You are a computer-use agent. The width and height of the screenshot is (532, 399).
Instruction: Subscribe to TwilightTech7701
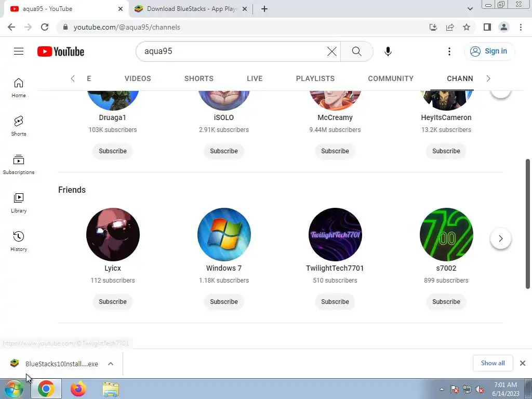[x=335, y=302]
